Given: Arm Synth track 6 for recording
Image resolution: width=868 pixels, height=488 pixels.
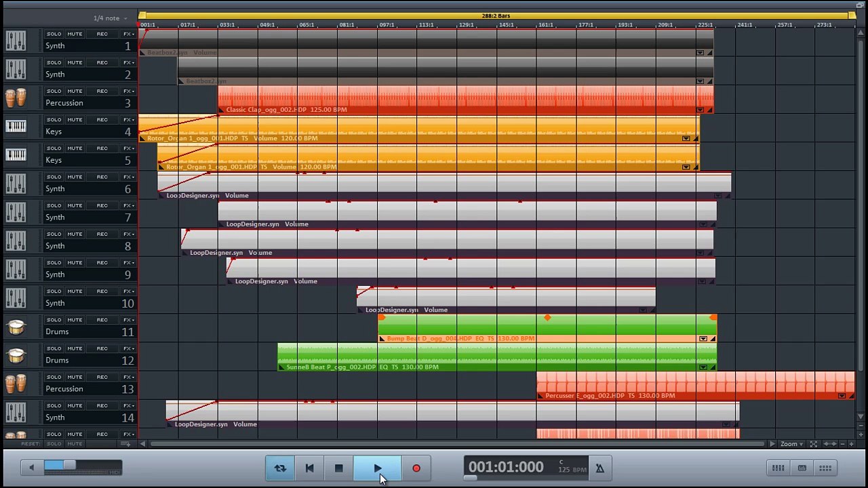Looking at the screenshot, I should [x=102, y=177].
